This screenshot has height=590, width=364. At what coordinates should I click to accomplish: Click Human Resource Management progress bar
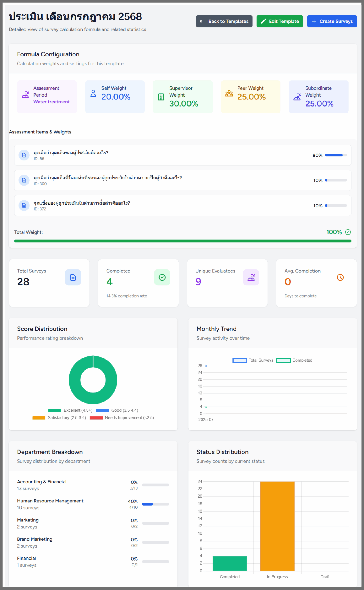coord(155,504)
